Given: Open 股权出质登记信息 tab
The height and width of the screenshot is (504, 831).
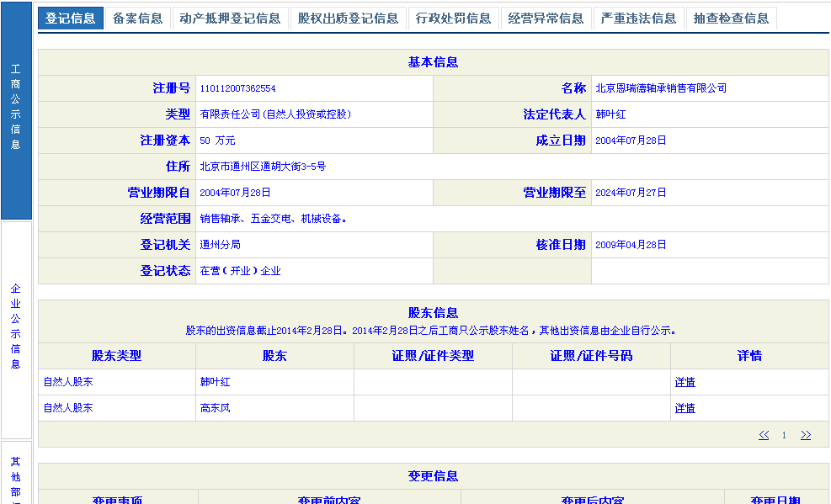Looking at the screenshot, I should tap(348, 19).
